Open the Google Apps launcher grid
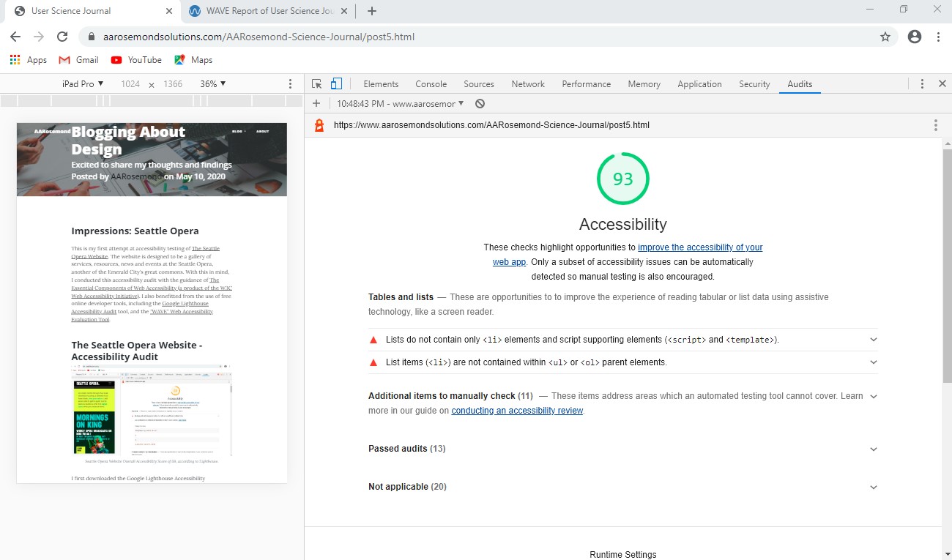The width and height of the screenshot is (952, 560). [x=13, y=59]
